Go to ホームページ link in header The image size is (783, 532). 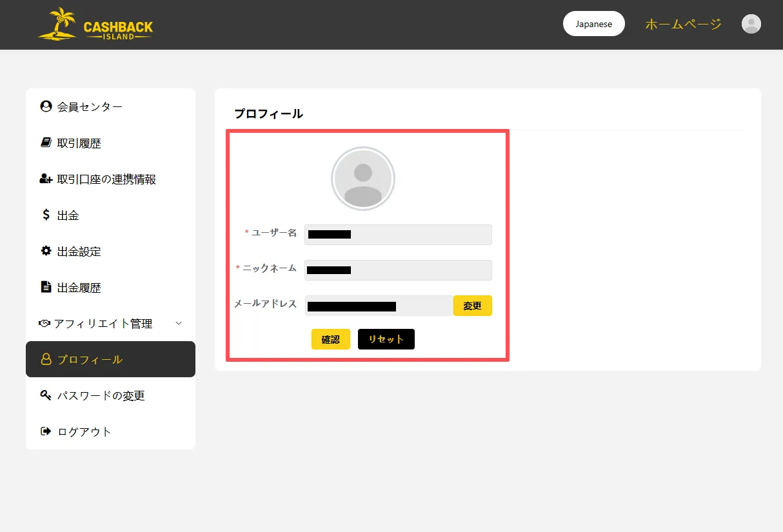(x=683, y=25)
